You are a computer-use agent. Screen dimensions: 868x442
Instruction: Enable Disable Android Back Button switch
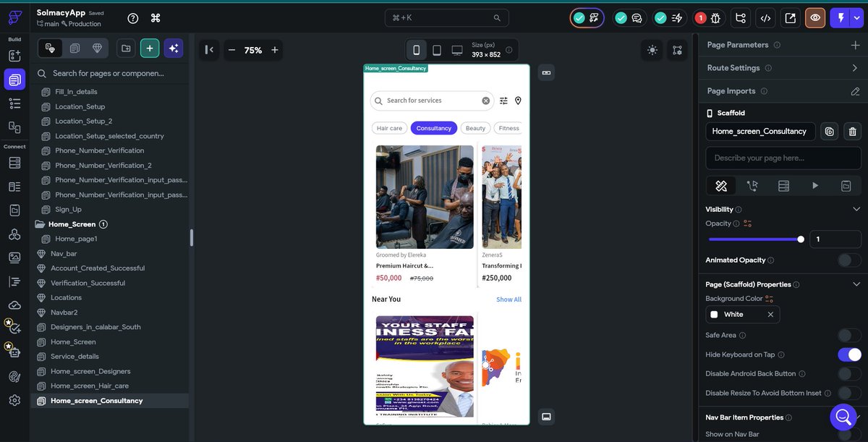849,373
